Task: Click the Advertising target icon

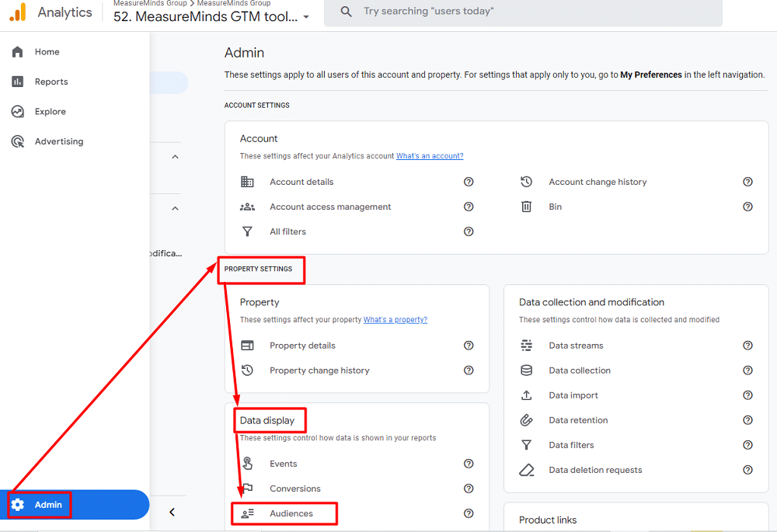Action: (x=18, y=141)
